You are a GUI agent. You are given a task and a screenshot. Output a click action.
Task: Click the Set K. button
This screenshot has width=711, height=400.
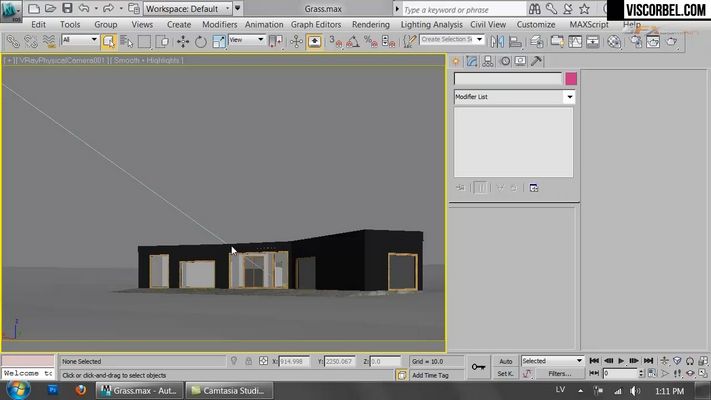(505, 374)
